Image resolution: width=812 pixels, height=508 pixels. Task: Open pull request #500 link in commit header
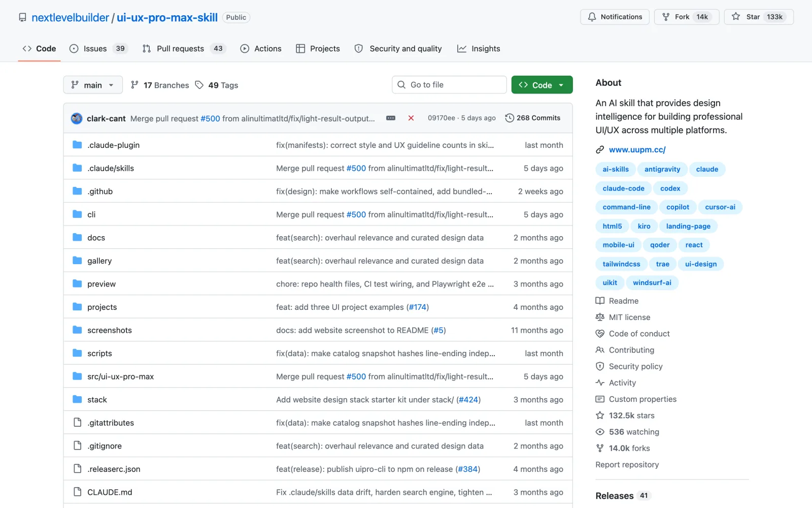point(210,118)
